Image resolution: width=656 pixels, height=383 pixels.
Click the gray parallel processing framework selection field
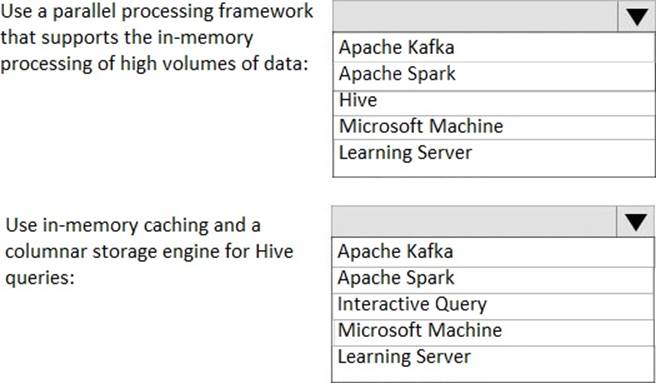tap(475, 17)
